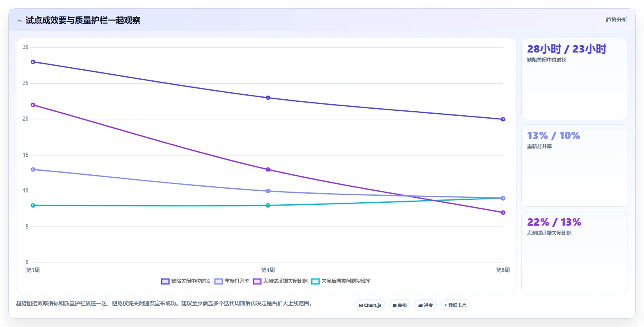Click 重新打开率 data point at 第4周
Screen dimensions: 644x327
click(268, 191)
